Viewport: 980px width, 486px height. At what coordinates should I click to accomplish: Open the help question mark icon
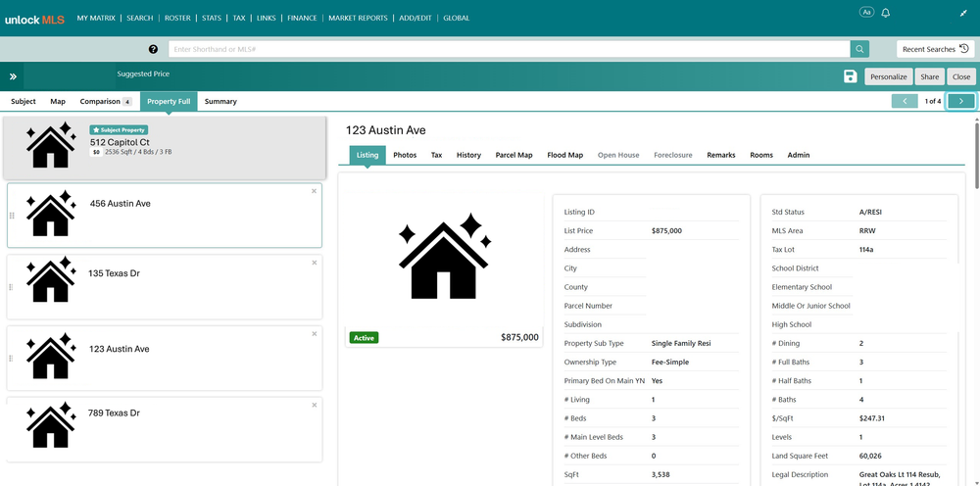tap(153, 49)
